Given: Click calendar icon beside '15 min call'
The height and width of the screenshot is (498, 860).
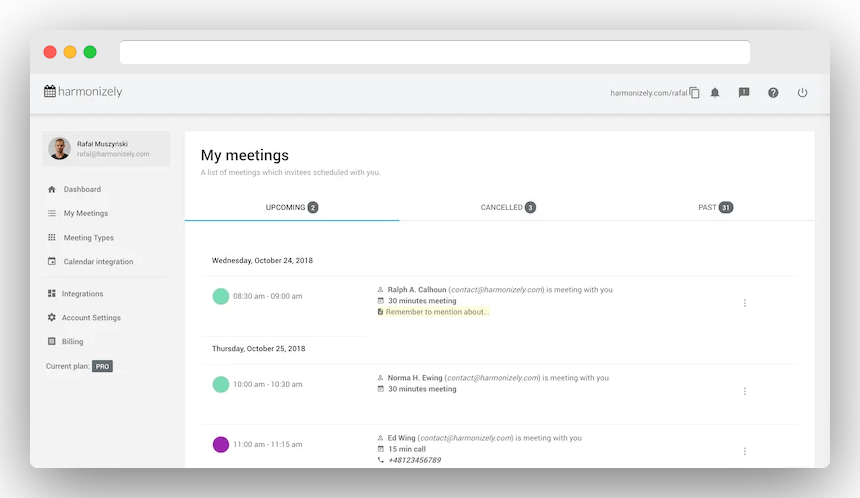Looking at the screenshot, I should click(380, 449).
